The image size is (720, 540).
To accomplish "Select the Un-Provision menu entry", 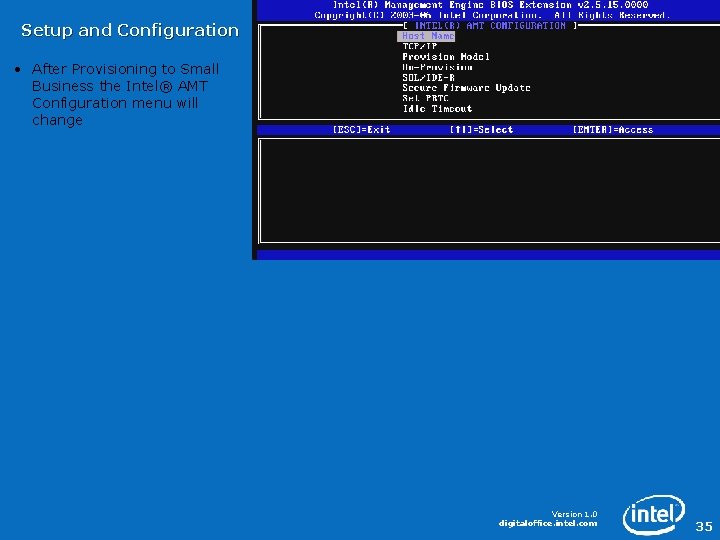I will click(x=437, y=67).
